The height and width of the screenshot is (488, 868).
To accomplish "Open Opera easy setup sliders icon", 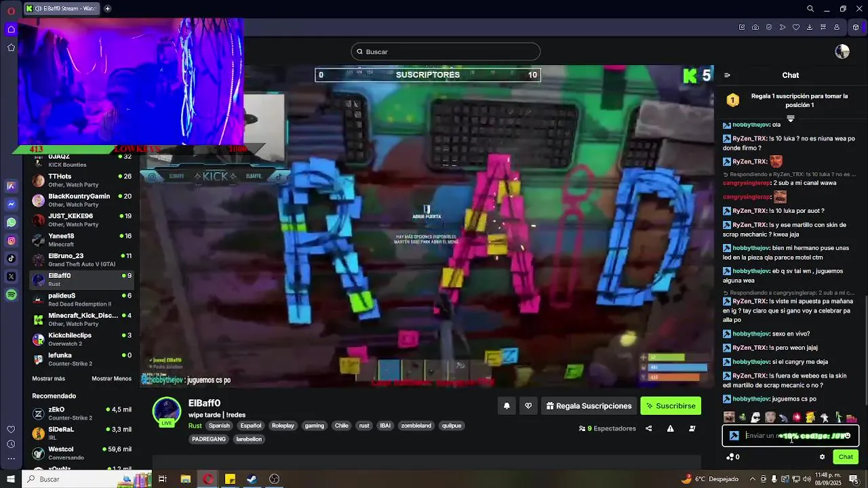I will click(823, 27).
